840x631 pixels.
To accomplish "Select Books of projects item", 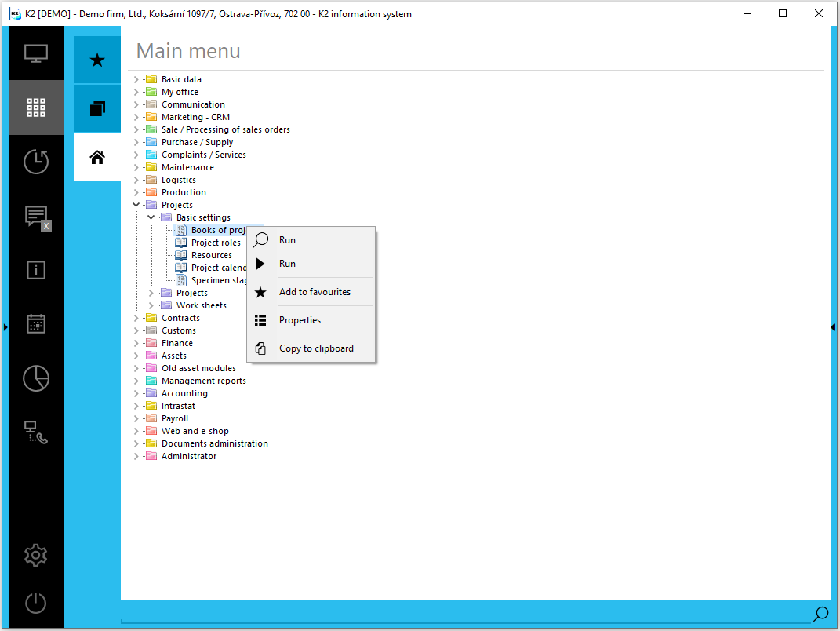I will click(219, 230).
